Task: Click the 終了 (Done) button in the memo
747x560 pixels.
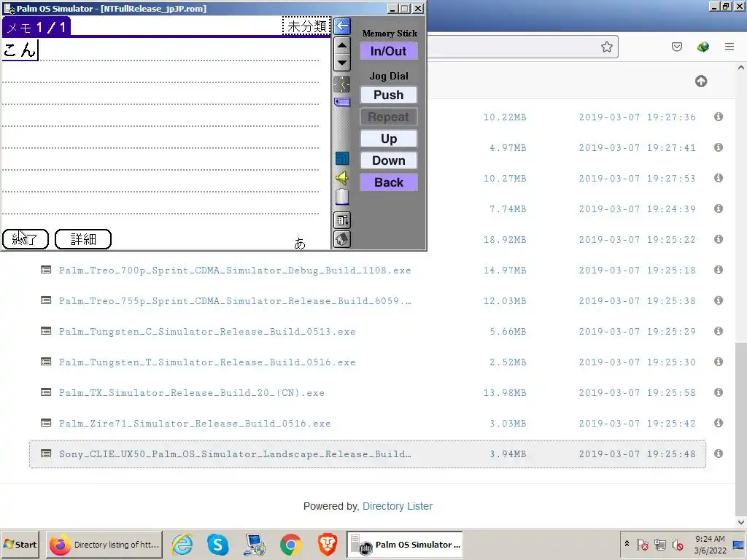Action: [26, 239]
